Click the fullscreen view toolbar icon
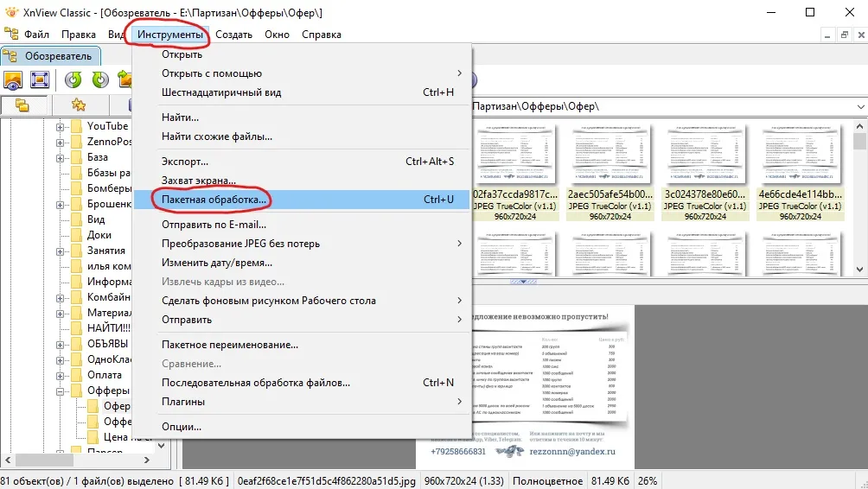Viewport: 868px width, 489px height. 40,80
